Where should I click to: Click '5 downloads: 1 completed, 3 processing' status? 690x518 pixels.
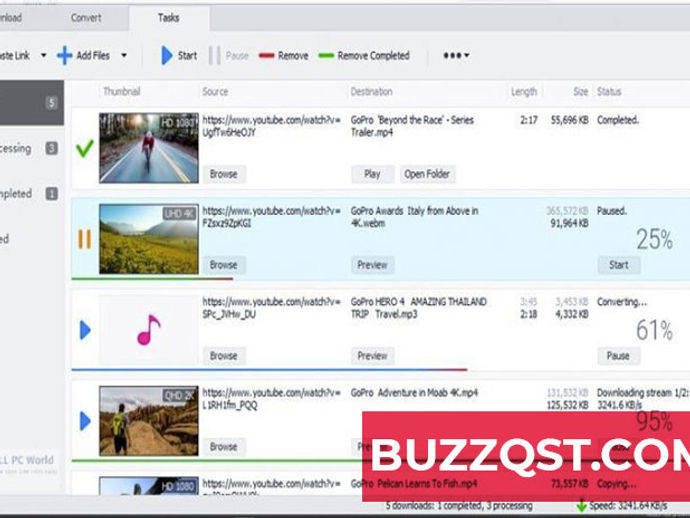(x=459, y=506)
